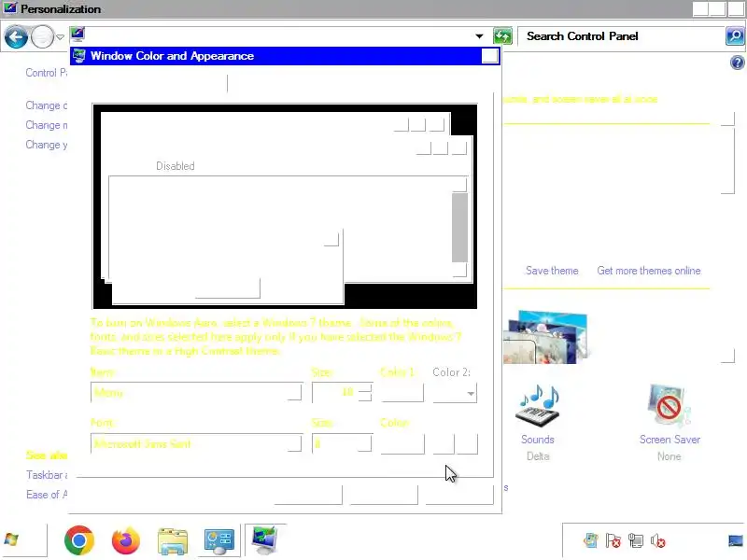This screenshot has height=560, width=747.
Task: Open Help with the blue question mark
Action: point(737,63)
